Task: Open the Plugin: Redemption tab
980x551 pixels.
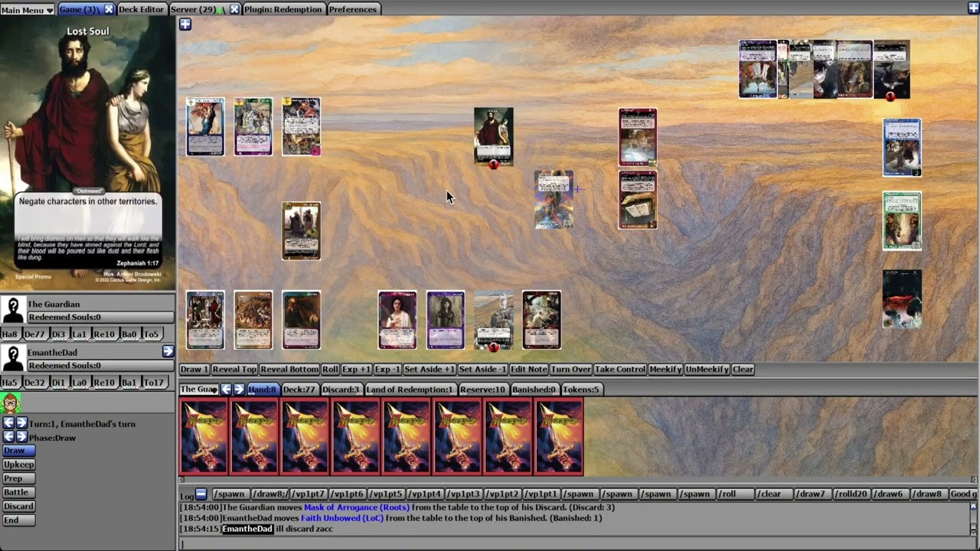Action: (x=283, y=9)
